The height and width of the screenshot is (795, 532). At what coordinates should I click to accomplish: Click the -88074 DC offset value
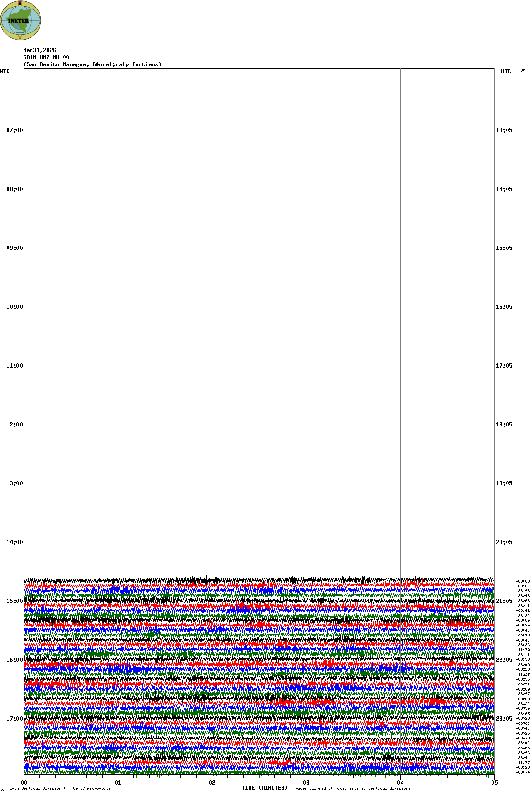click(523, 772)
